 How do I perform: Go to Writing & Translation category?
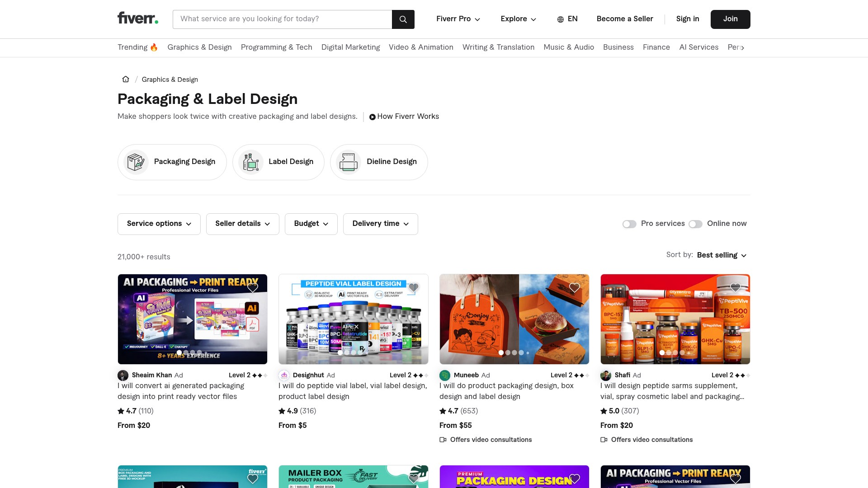coord(498,47)
